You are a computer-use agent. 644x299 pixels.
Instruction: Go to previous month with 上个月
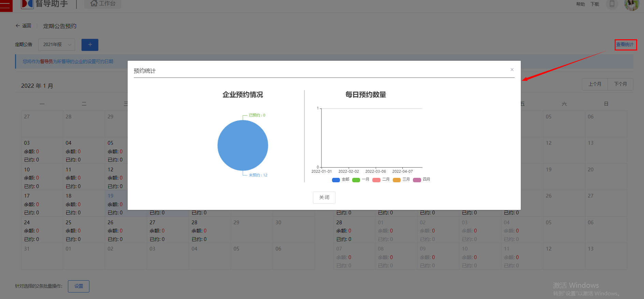595,84
